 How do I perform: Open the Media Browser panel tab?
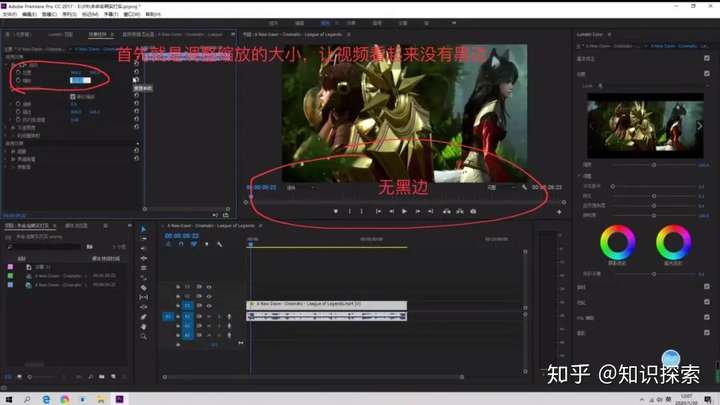click(x=76, y=225)
